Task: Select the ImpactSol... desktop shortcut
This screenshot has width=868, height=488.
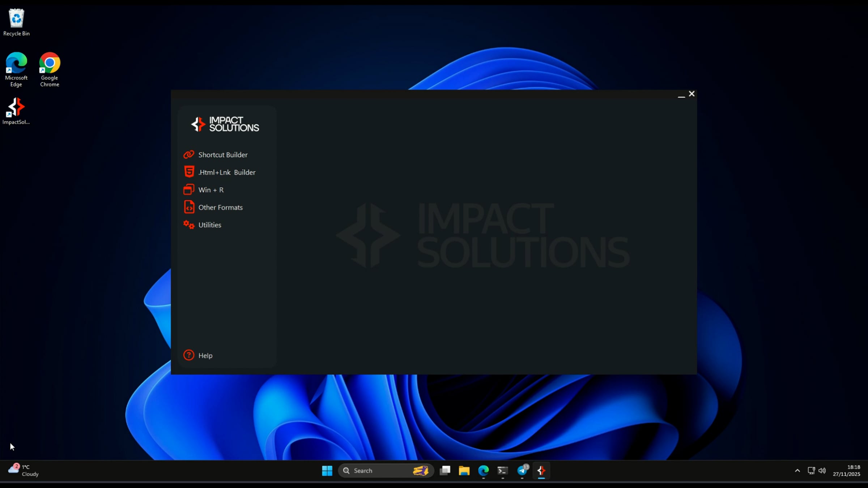Action: click(16, 111)
